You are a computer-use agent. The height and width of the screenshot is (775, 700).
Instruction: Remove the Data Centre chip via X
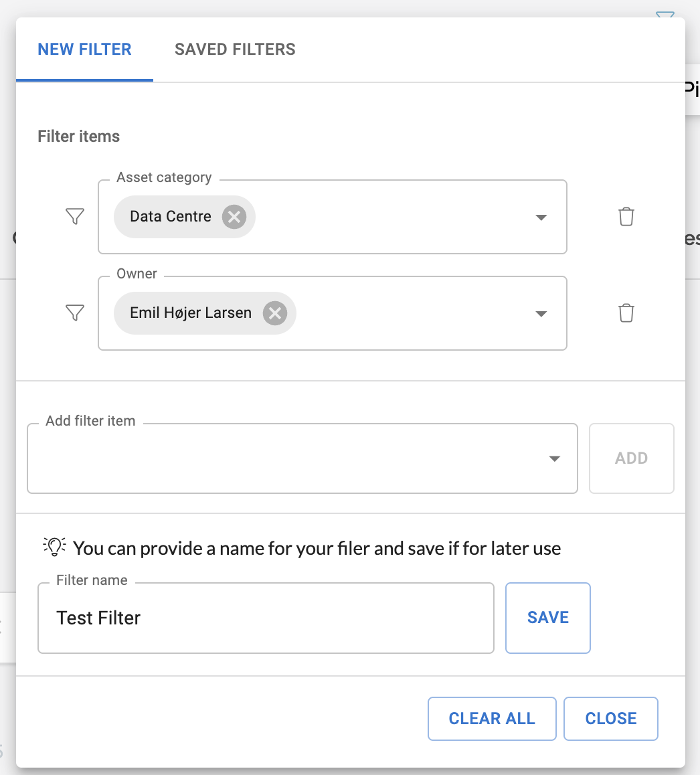pos(234,217)
